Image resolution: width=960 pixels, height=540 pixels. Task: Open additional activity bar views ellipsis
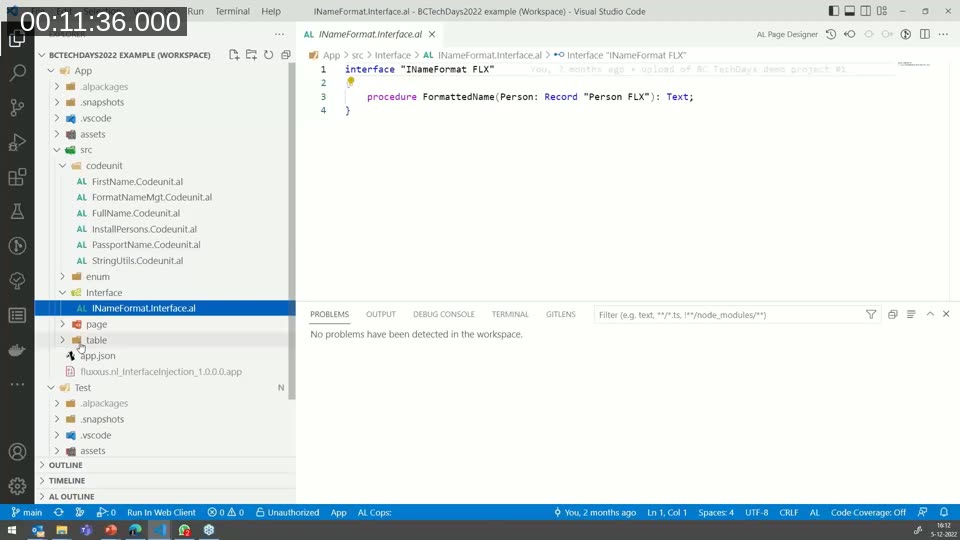pyautogui.click(x=17, y=384)
